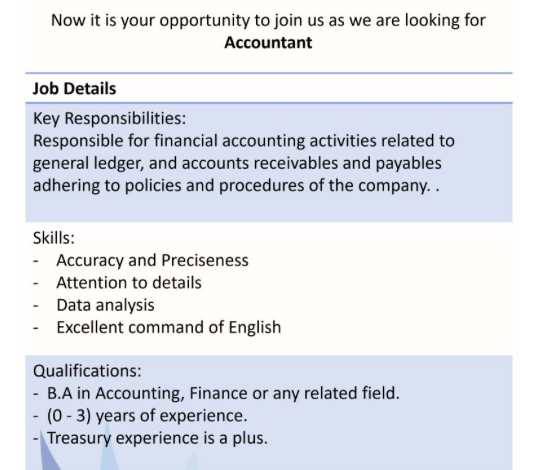Click Excellent command of English line
The width and height of the screenshot is (536, 470).
[169, 327]
